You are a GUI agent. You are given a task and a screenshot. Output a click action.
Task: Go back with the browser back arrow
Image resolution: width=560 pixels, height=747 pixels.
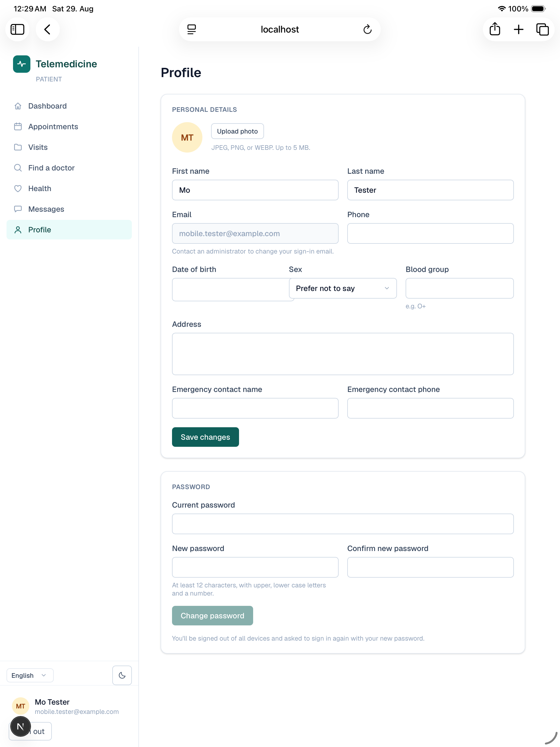[47, 29]
